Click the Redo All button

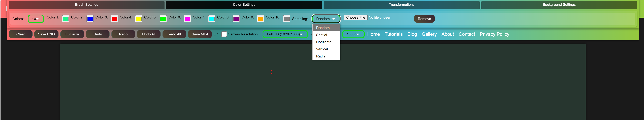coord(174,34)
